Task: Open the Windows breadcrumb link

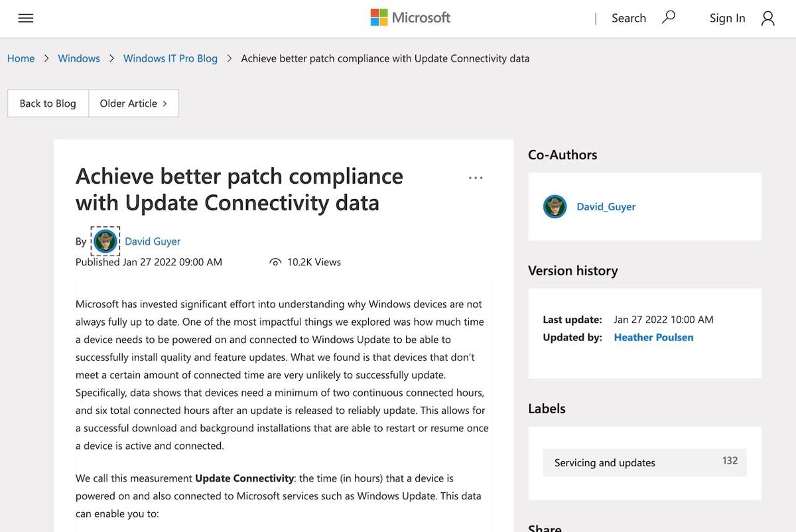Action: click(x=79, y=58)
